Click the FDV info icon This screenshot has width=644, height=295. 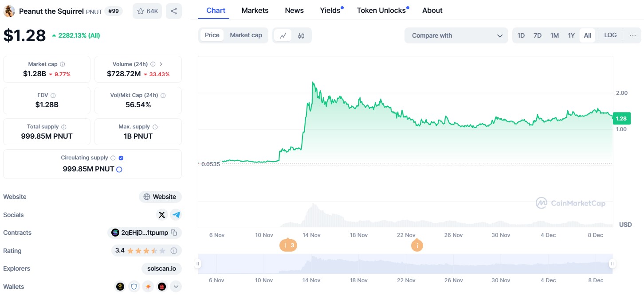[53, 95]
